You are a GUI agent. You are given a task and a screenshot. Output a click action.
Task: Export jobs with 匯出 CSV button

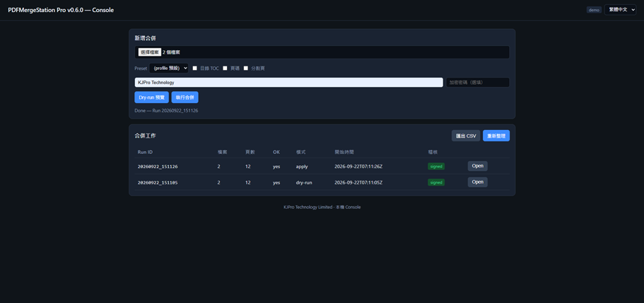click(466, 136)
